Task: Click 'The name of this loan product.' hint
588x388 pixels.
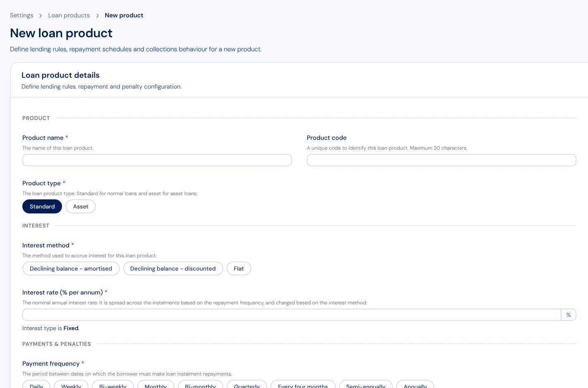Action: tap(58, 148)
